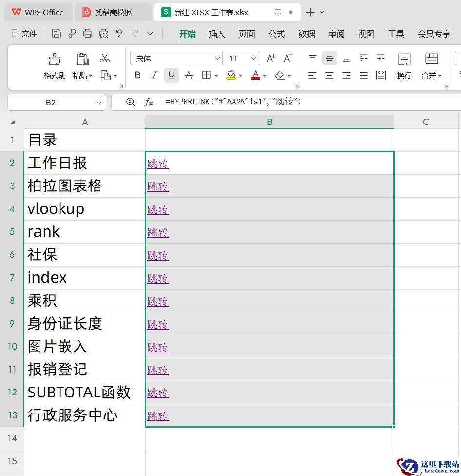Switch to the 视图 View tab
Screen dimensions: 461x476
(366, 34)
